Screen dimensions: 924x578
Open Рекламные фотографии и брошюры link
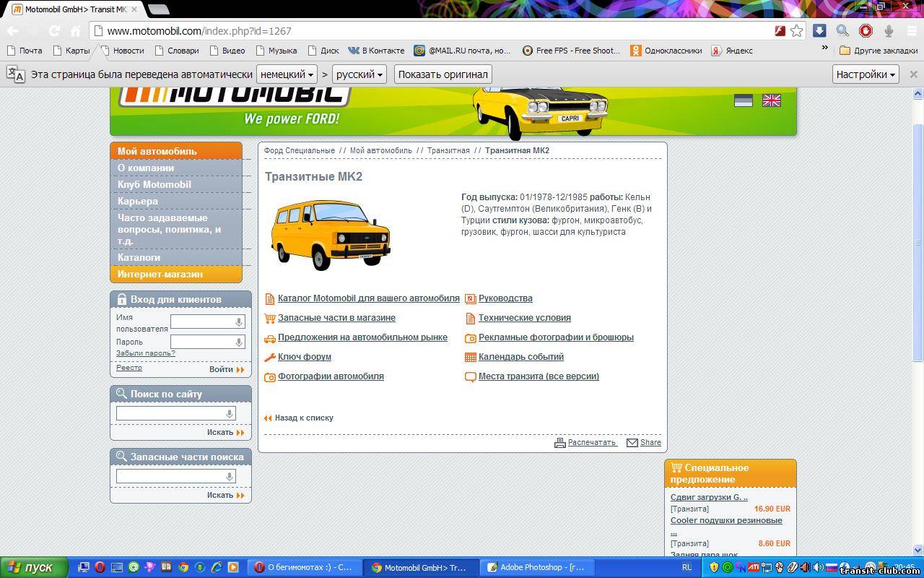[556, 337]
